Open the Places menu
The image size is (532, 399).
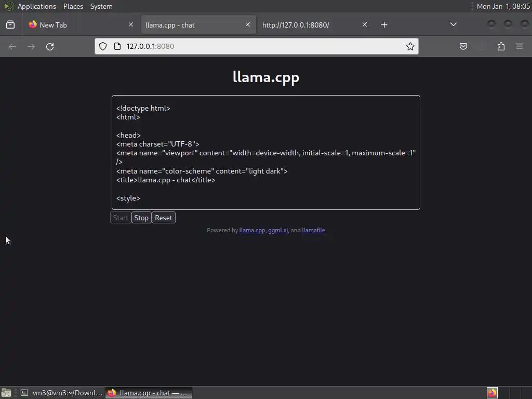click(x=73, y=6)
